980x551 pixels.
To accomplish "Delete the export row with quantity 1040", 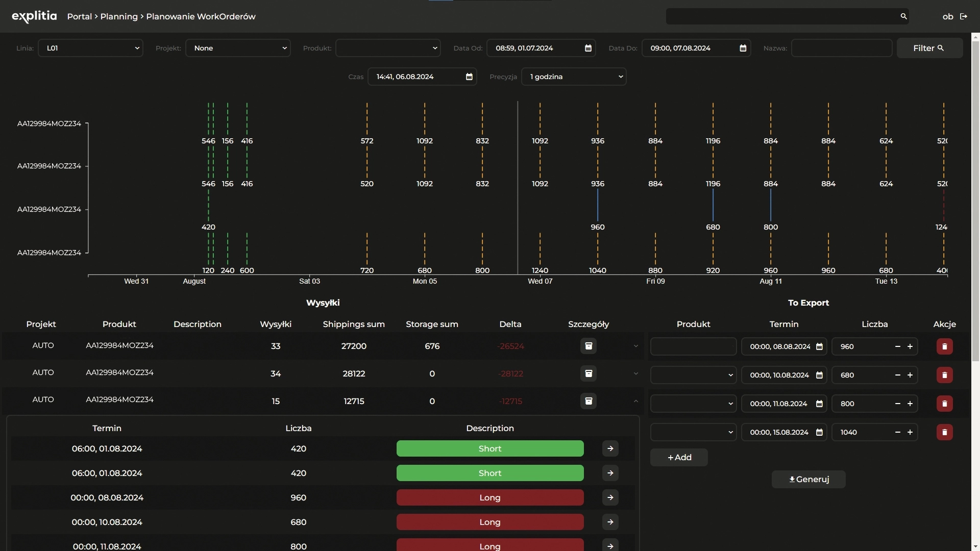I will click(x=944, y=432).
